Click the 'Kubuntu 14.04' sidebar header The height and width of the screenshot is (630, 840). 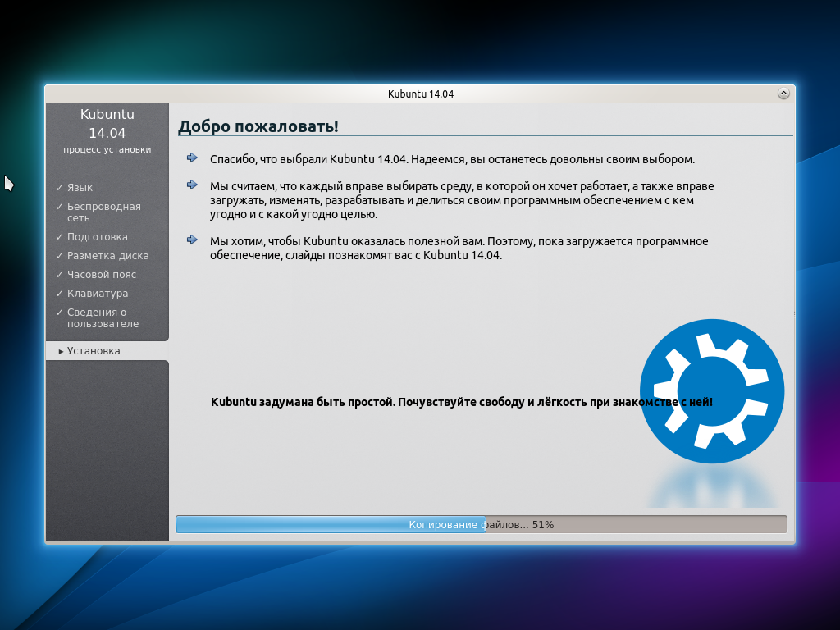coord(107,124)
